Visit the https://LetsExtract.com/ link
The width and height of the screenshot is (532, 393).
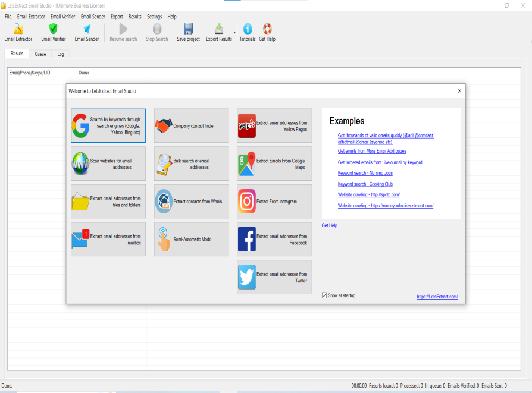(437, 297)
